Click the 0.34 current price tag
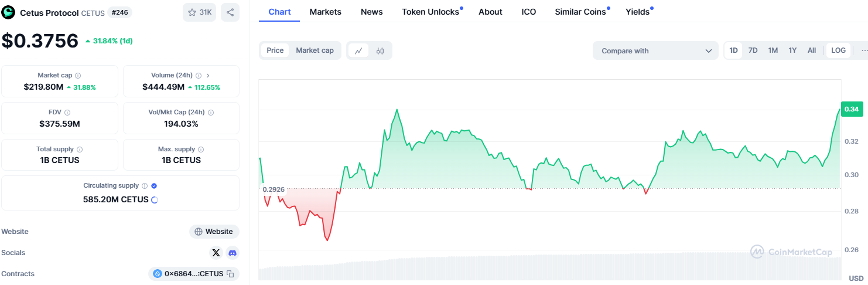The height and width of the screenshot is (285, 868). [x=852, y=109]
